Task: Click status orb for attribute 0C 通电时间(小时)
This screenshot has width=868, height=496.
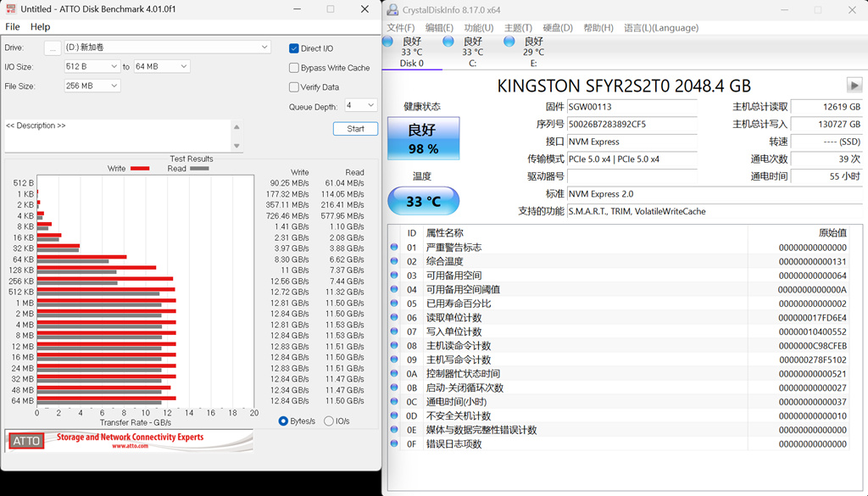Action: [394, 401]
